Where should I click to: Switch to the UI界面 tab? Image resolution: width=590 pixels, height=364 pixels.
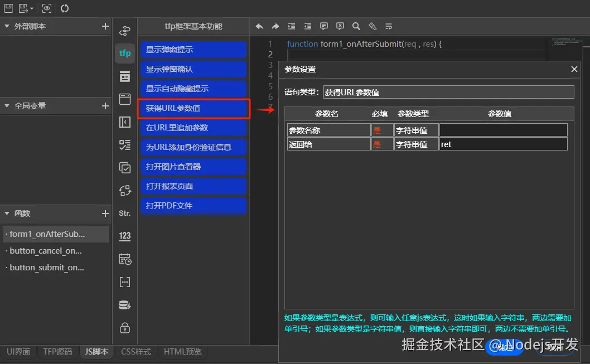18,352
